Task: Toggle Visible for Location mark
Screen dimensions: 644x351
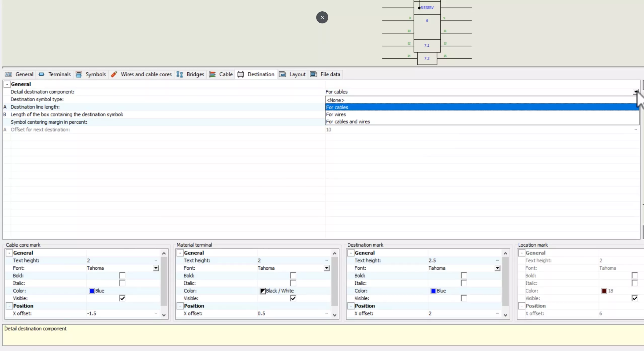Action: pyautogui.click(x=635, y=298)
